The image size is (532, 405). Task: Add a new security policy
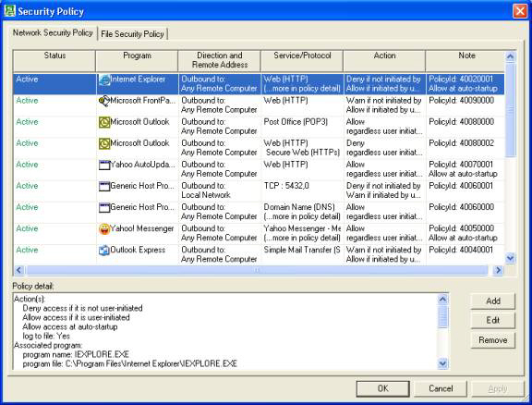pos(492,301)
